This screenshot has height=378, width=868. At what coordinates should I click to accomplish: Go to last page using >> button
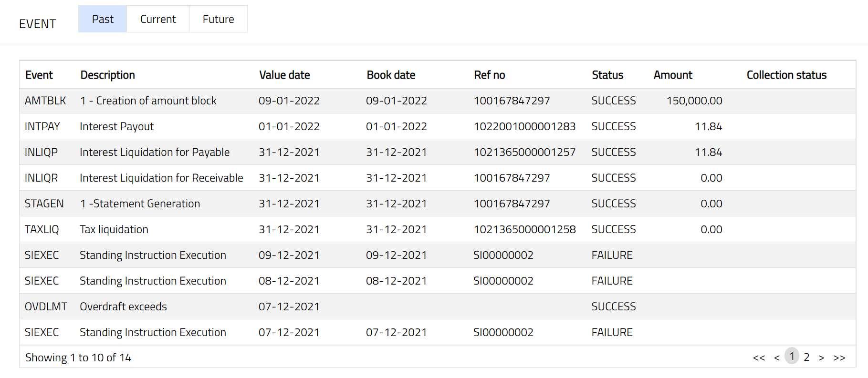[839, 358]
